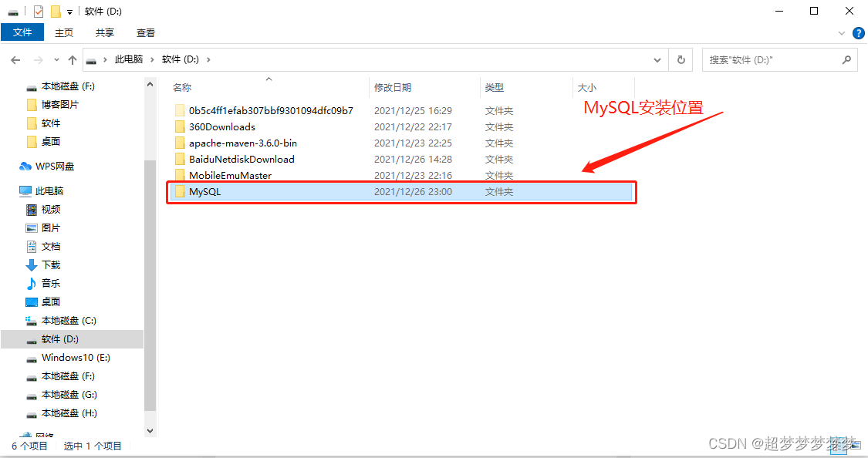
Task: Open 音乐 in the navigation pane
Action: tap(51, 283)
